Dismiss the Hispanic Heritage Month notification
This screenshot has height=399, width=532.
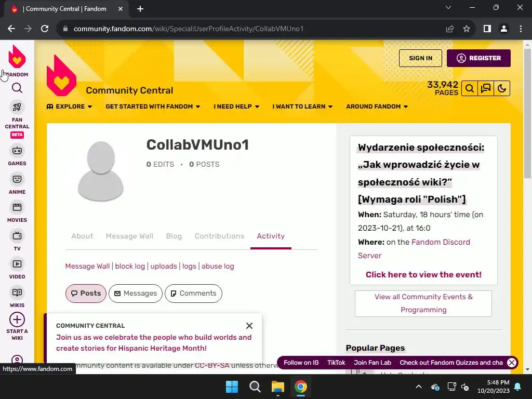pos(249,326)
